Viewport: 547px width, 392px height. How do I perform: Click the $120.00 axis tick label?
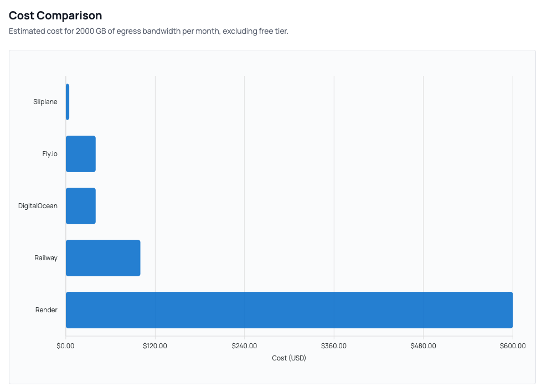point(156,345)
